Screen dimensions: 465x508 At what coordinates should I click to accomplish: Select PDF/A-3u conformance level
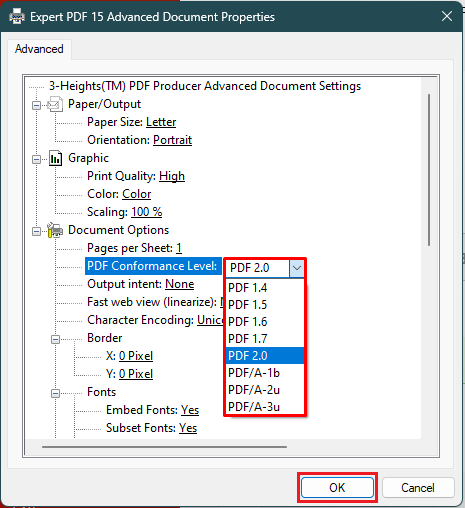coord(265,407)
